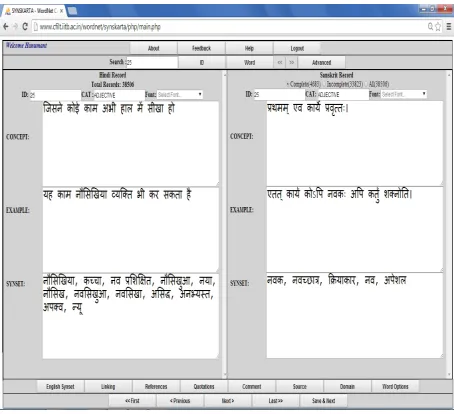Open the Hindi record Font dropdown

pos(180,95)
